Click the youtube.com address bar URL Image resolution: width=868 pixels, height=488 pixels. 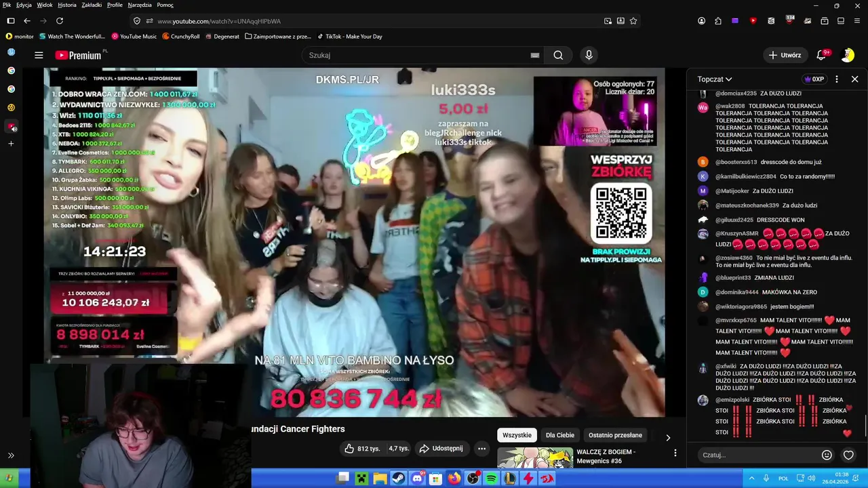[x=219, y=21]
